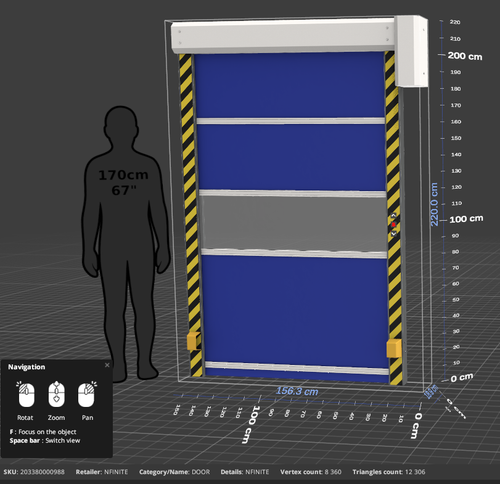Click the Details: NFINITE status text

245,472
